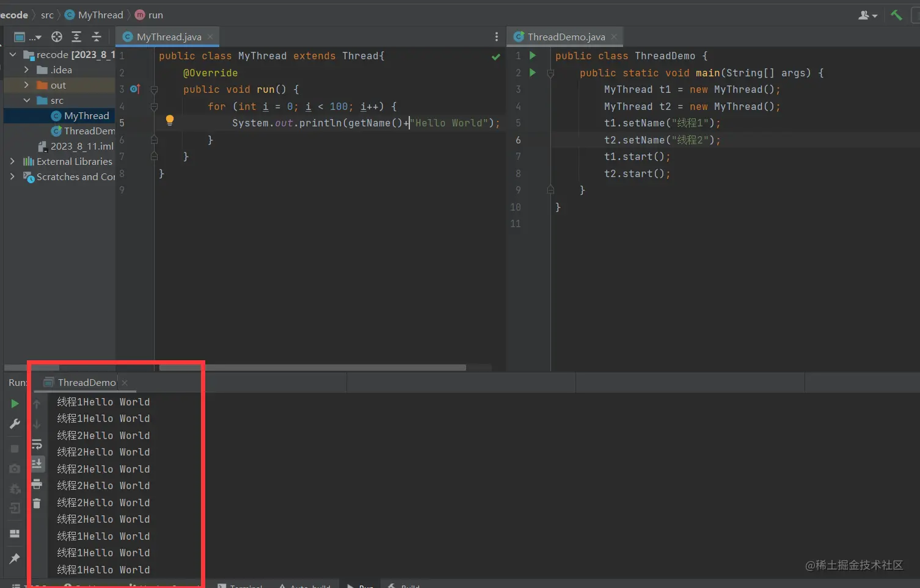Click the run gutter arrow beside class ThreadDemo
920x588 pixels.
point(533,56)
